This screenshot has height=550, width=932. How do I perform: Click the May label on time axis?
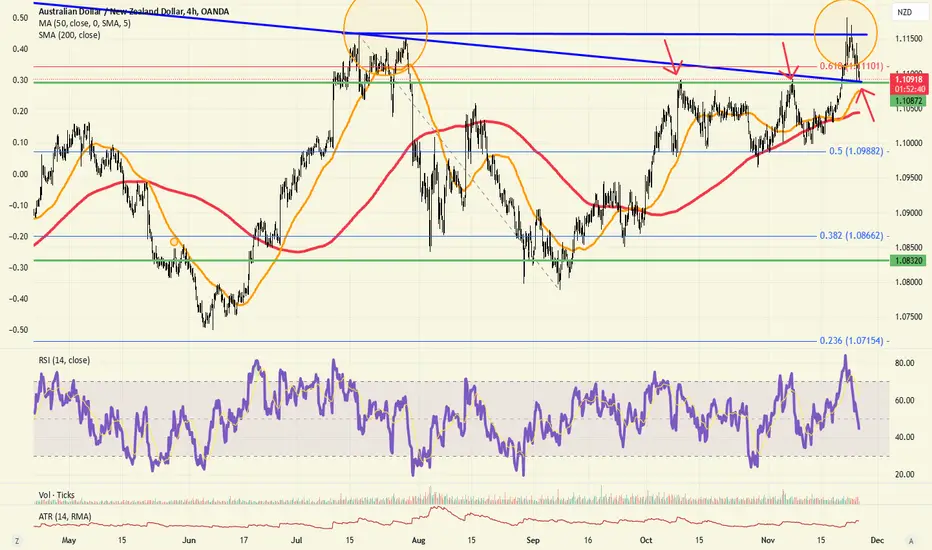[x=69, y=540]
